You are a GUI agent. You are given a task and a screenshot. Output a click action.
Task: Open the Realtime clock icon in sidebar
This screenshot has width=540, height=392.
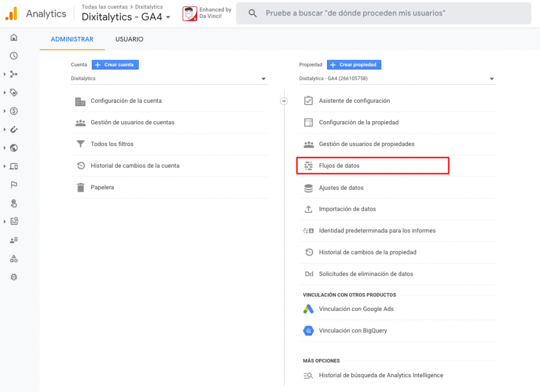[x=14, y=56]
